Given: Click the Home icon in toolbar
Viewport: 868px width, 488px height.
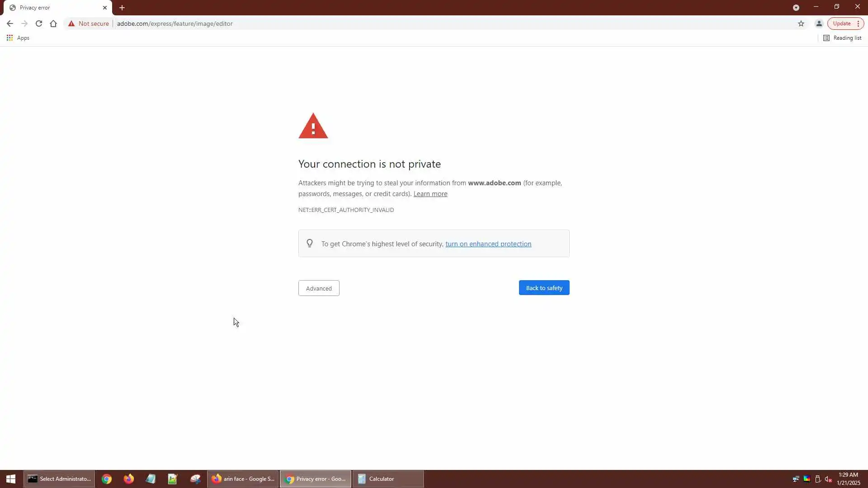Looking at the screenshot, I should [53, 23].
